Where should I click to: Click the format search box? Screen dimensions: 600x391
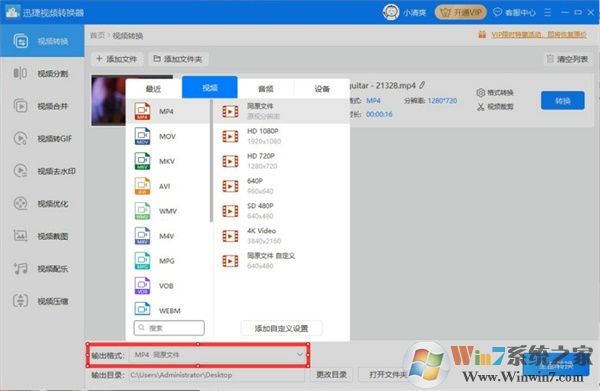pos(169,328)
